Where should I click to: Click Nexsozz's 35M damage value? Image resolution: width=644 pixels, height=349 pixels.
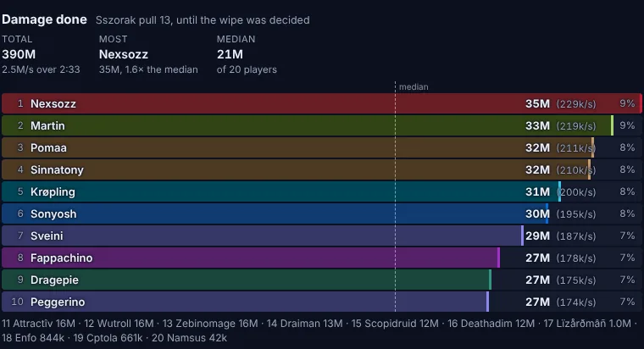(x=537, y=103)
